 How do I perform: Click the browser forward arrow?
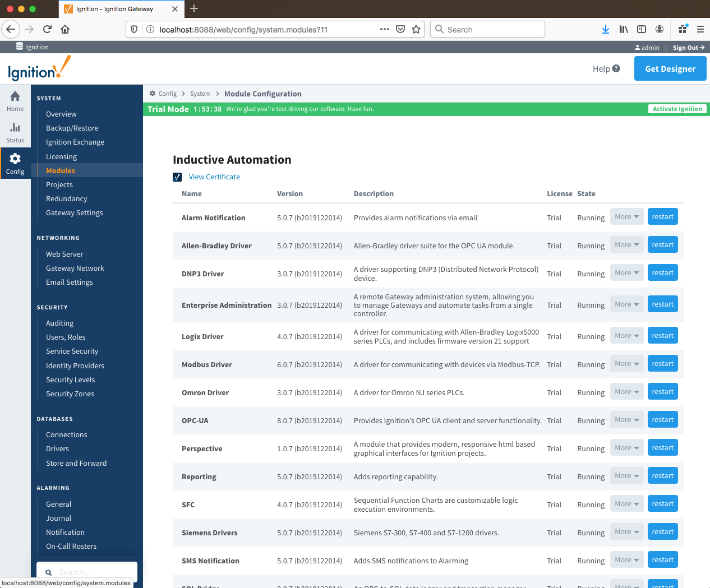click(29, 29)
